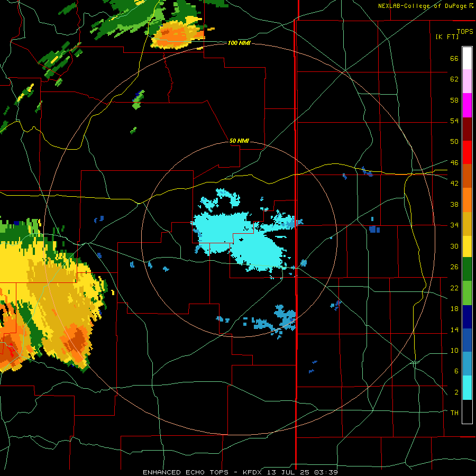Image resolution: width=476 pixels, height=476 pixels.
Task: Click the black TH legend swatch
Action: tap(467, 411)
